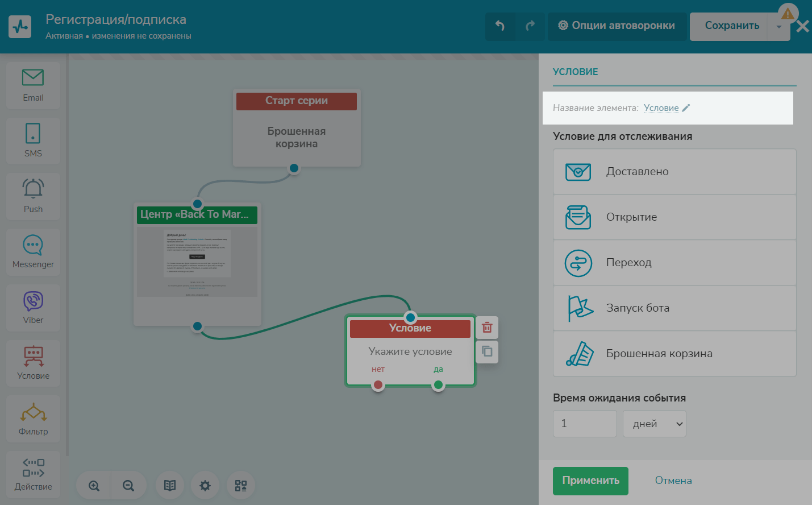Add a Действие block from sidebar
812x505 pixels.
click(33, 474)
